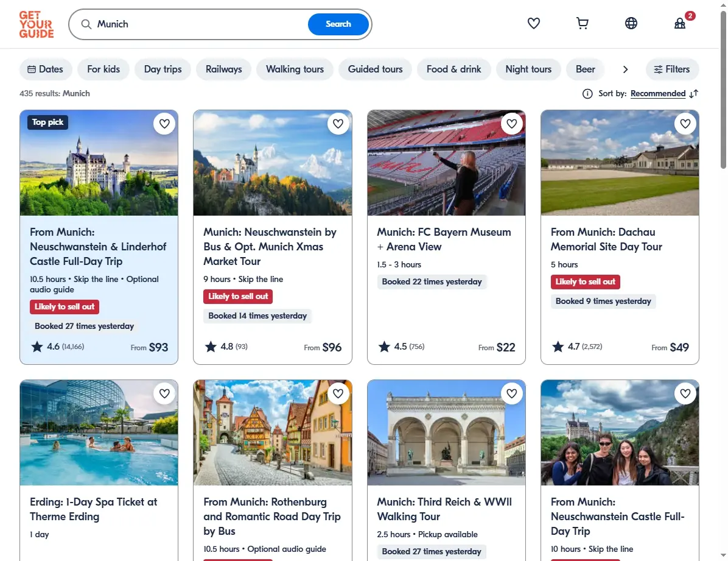Open the Filters panel
Screen dimensions: 728x561
[x=672, y=69]
